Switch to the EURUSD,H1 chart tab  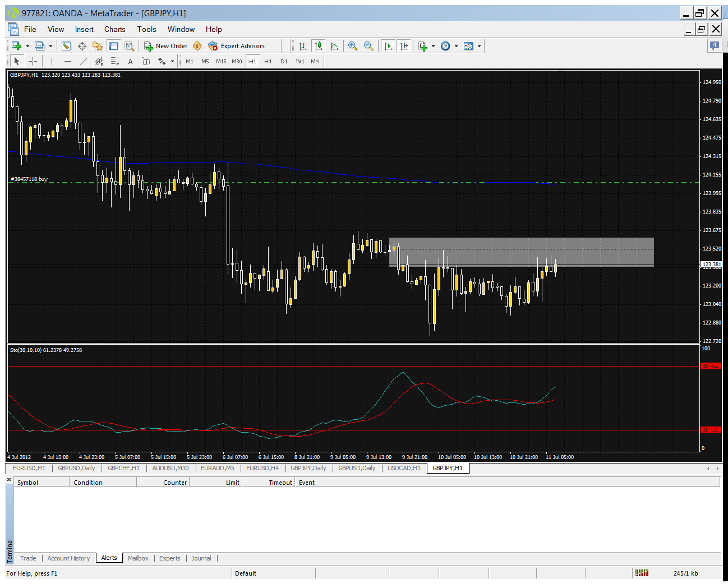29,468
